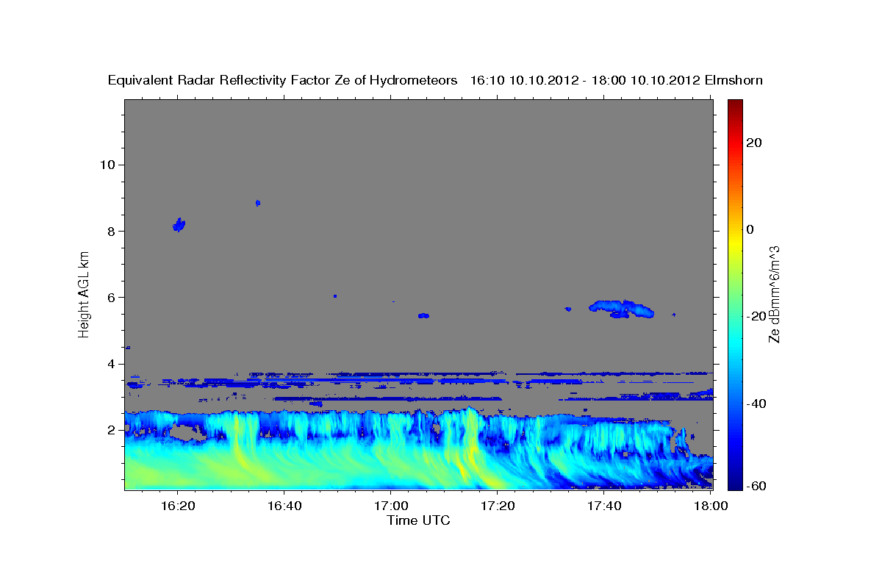The width and height of the screenshot is (882, 588).
Task: Click the elongated blue cloud near 5.7 km at 17:40
Action: click(621, 309)
